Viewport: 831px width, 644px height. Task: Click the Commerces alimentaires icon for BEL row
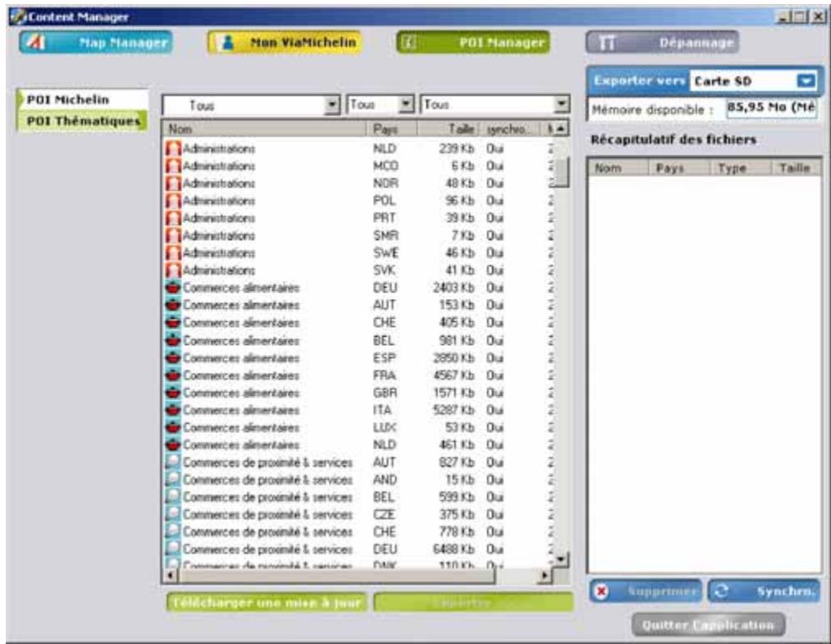coord(172,340)
